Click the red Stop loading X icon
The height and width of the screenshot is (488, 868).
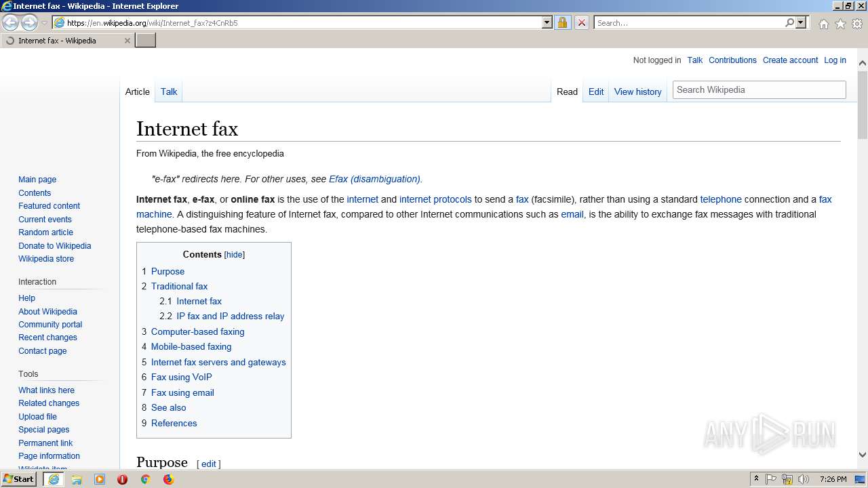point(581,22)
